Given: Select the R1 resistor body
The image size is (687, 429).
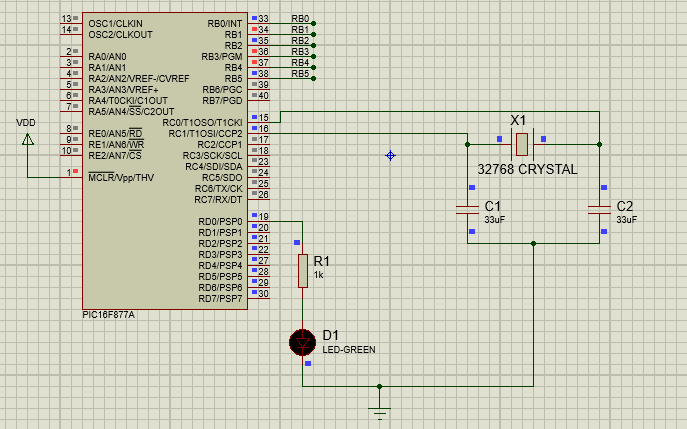Looking at the screenshot, I should [x=303, y=271].
